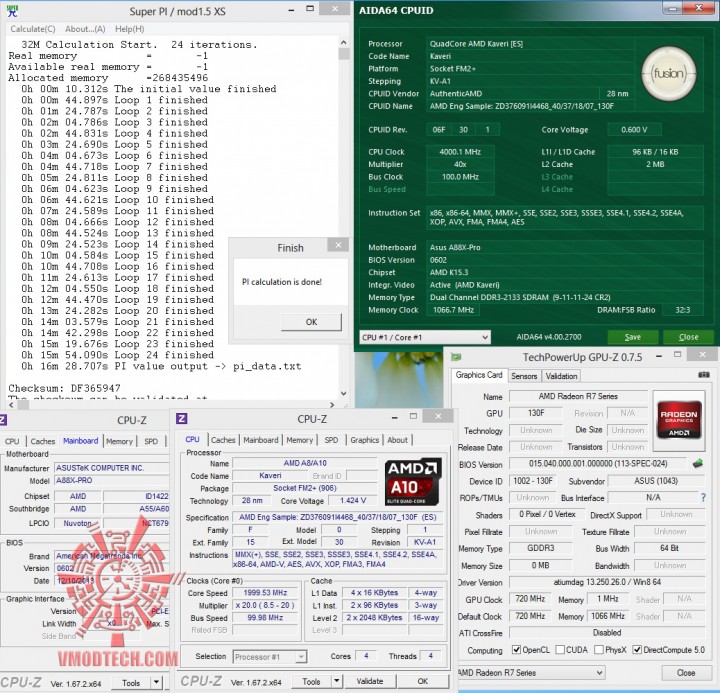Maximize the Super PI window
The width and height of the screenshot is (720, 693).
pos(310,9)
